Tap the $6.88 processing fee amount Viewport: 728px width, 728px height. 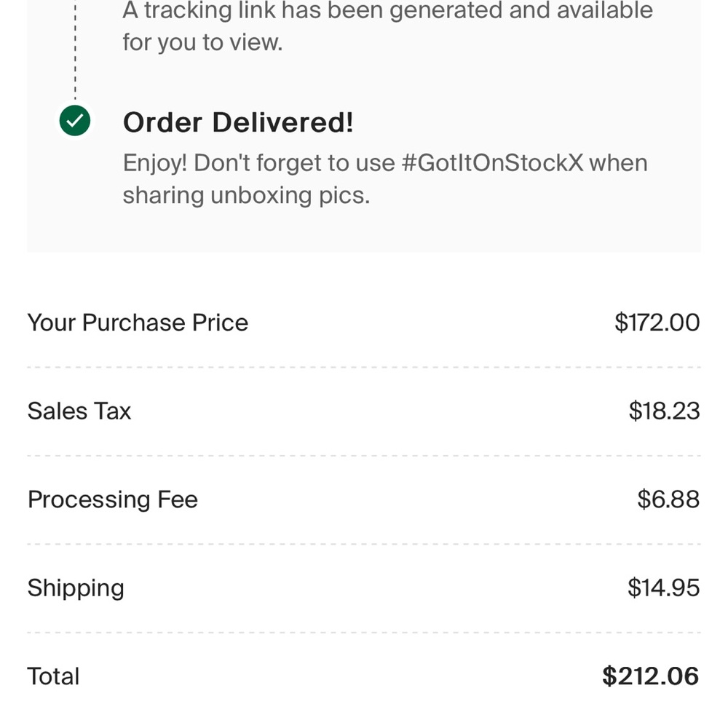(668, 499)
